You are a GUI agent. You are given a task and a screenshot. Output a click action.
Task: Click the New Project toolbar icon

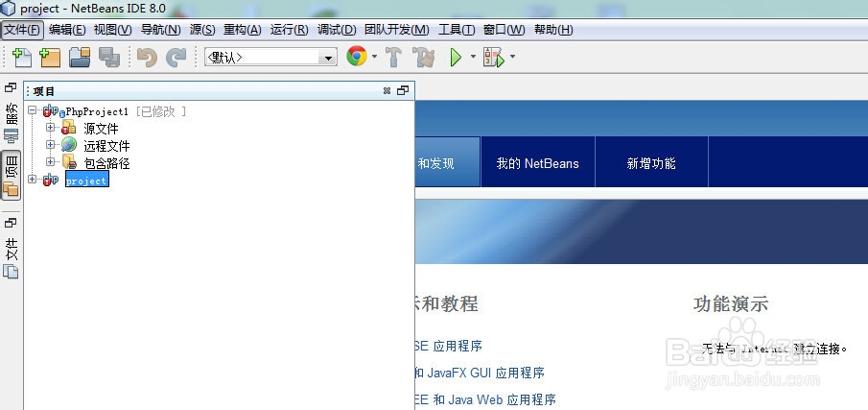tap(50, 57)
